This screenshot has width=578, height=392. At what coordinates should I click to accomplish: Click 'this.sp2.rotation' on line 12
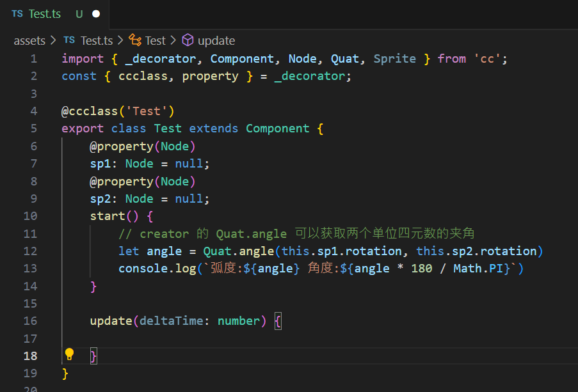point(476,251)
